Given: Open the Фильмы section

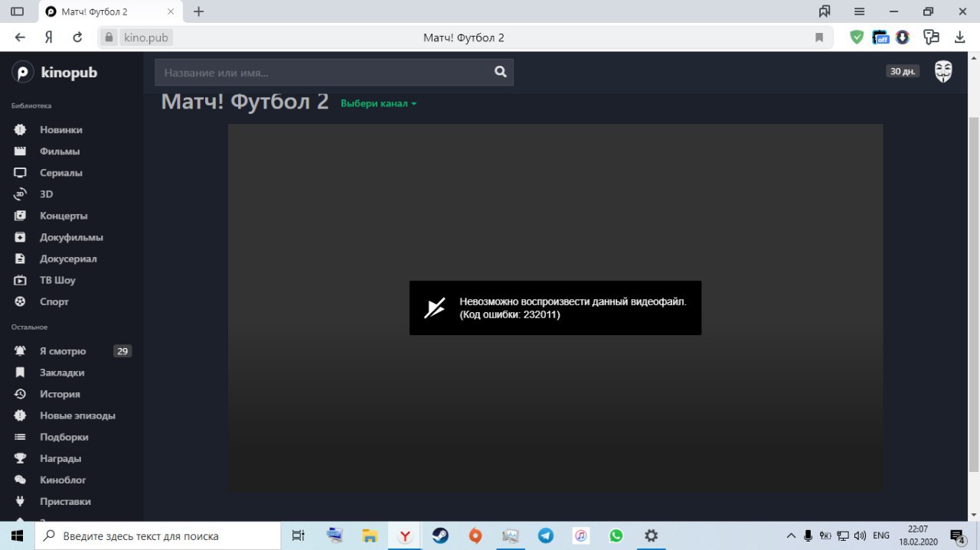Looking at the screenshot, I should (x=60, y=151).
